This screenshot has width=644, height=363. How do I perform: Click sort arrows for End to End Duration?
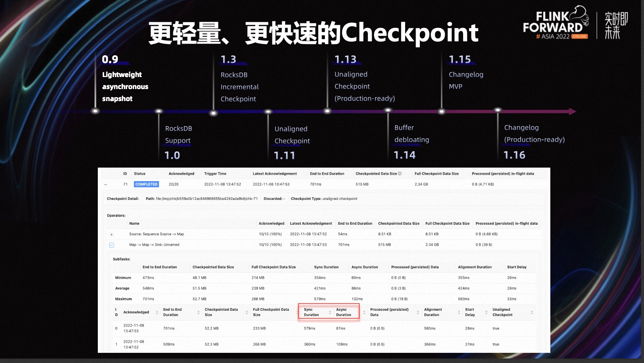[x=199, y=312]
